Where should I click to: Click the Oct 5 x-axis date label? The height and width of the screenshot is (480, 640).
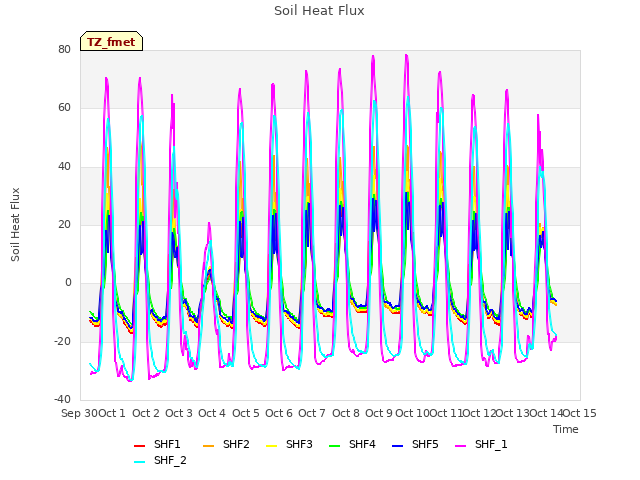[x=246, y=413]
